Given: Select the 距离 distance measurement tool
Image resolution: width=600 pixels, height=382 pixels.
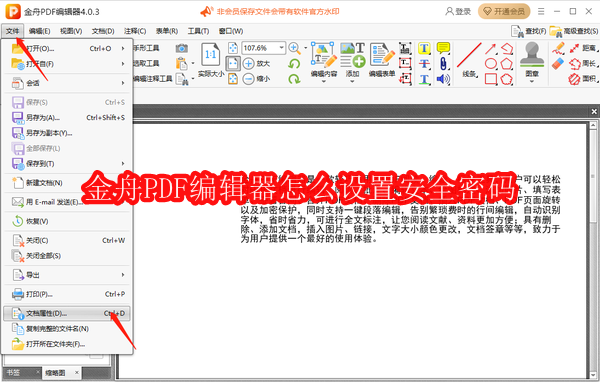Looking at the screenshot, I should [x=583, y=48].
